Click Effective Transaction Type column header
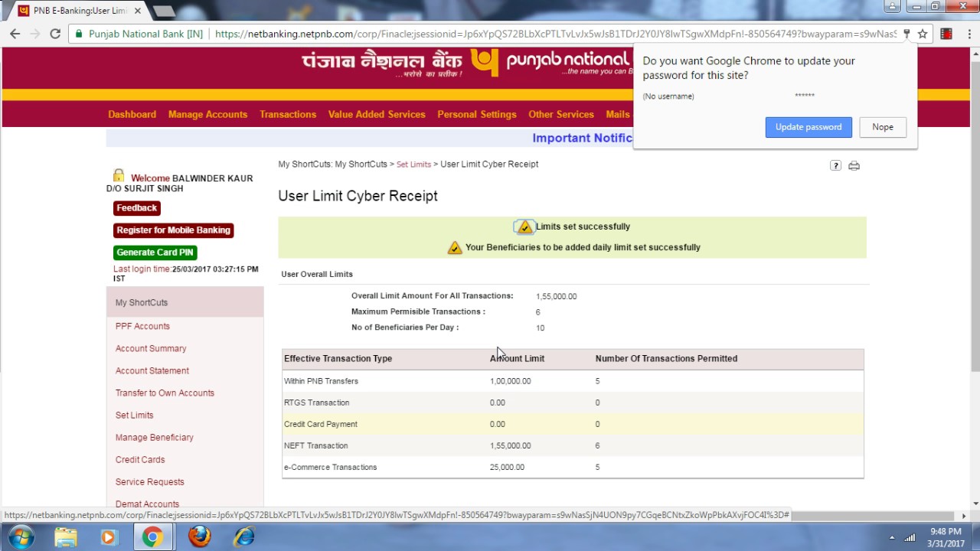980x551 pixels. point(338,358)
